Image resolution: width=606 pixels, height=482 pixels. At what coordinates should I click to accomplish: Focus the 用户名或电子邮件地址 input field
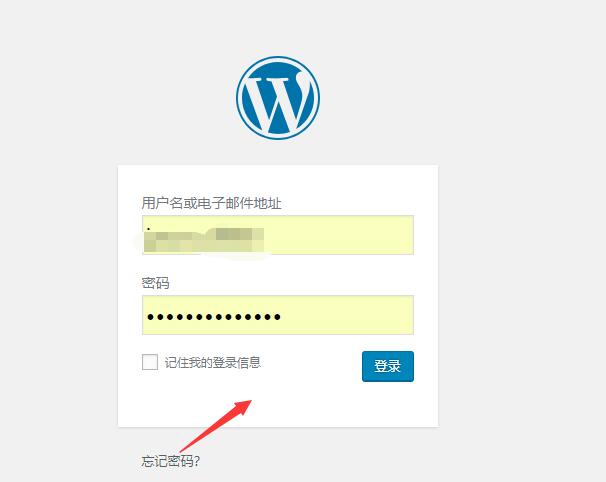tap(278, 235)
